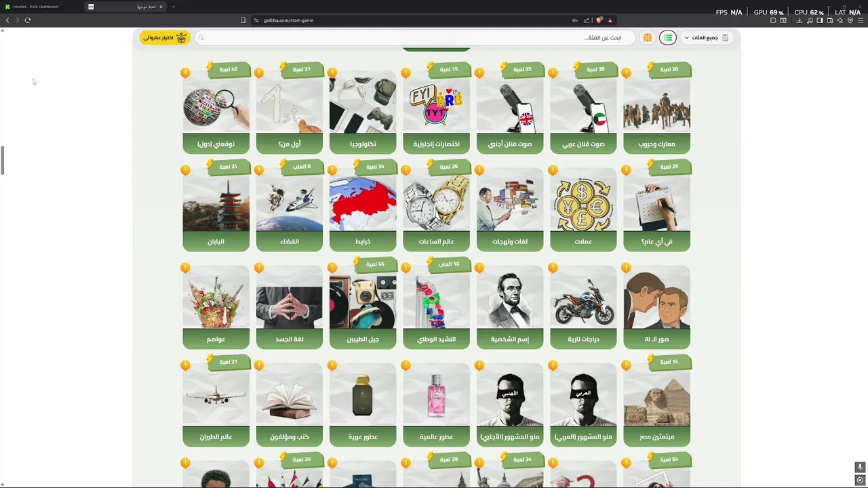Open the Brave Rewards triangle icon
Viewport: 868px width, 488px height.
click(x=610, y=20)
